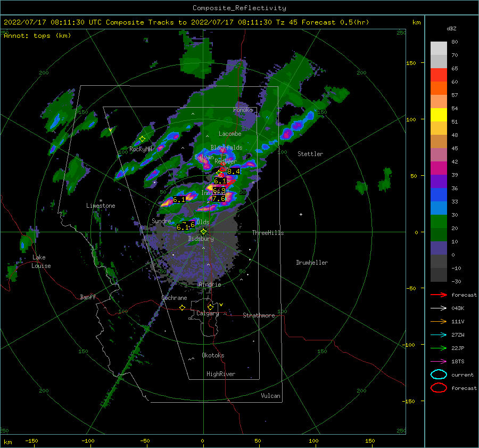
Task: Click the ThreeHills city label
Action: [268, 233]
